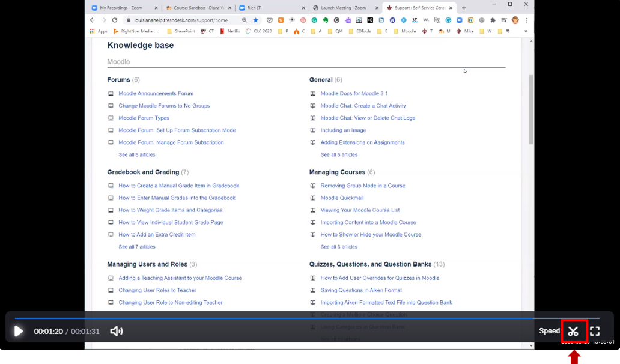Click the book icon beside Moodle Quickmail
Screen dimensions: 620x364
tap(313, 198)
